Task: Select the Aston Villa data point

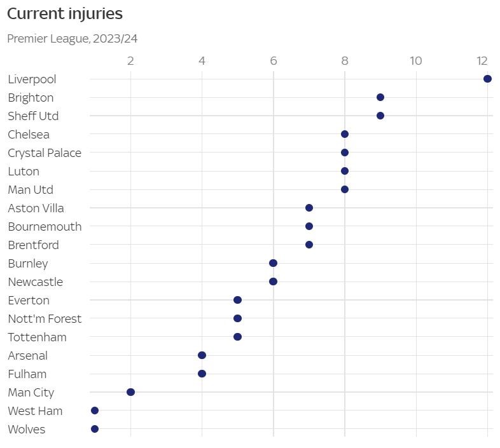Action: (x=309, y=208)
